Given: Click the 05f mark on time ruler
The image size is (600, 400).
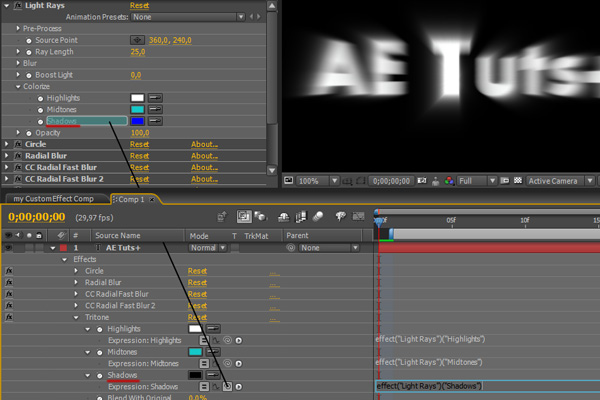Looking at the screenshot, I should (x=451, y=220).
